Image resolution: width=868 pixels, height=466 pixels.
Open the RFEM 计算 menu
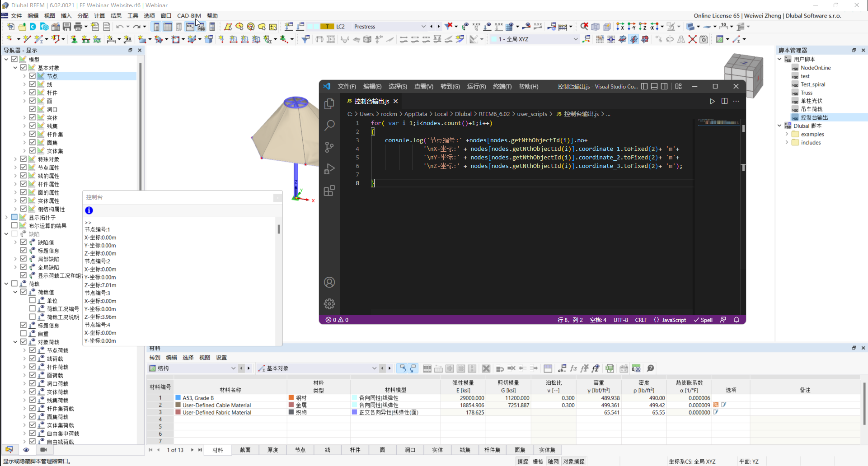(99, 15)
